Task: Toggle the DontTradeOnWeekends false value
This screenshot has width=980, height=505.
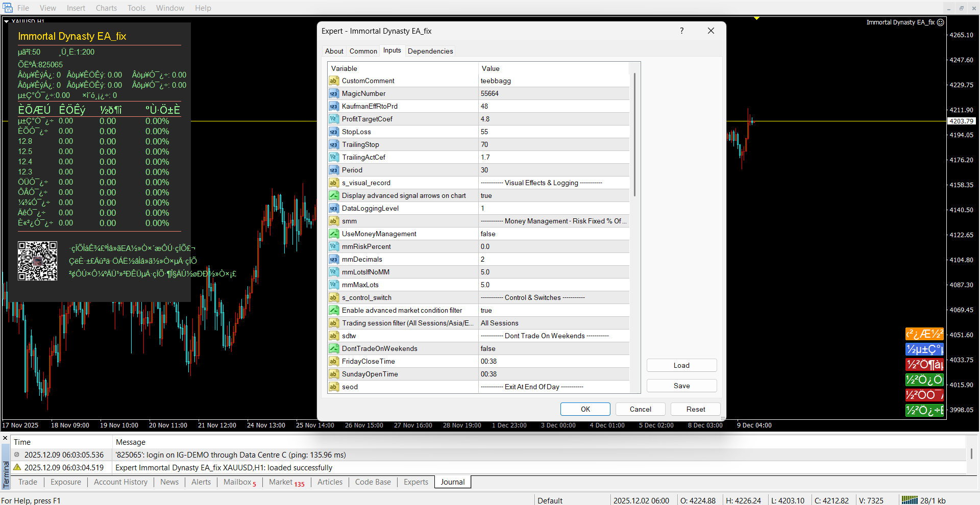Action: (x=553, y=349)
